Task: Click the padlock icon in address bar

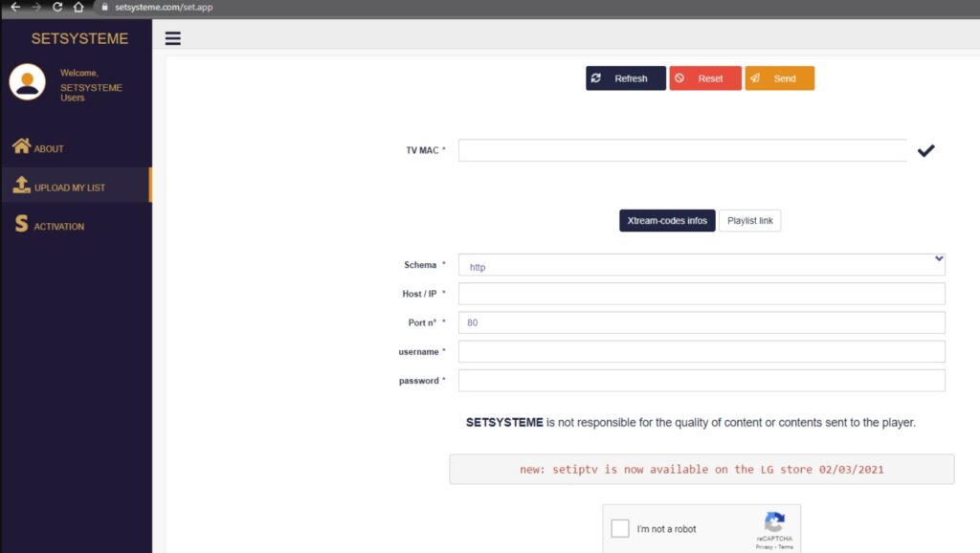Action: point(103,7)
